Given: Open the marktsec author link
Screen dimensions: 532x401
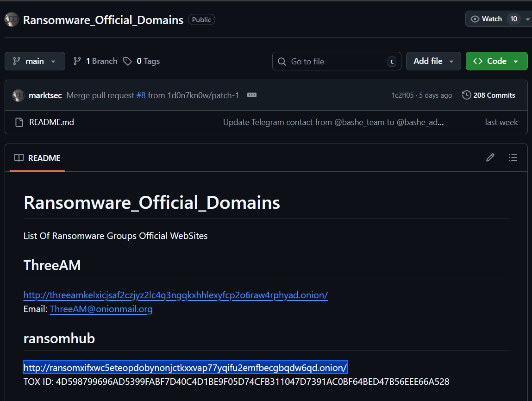Looking at the screenshot, I should 45,95.
